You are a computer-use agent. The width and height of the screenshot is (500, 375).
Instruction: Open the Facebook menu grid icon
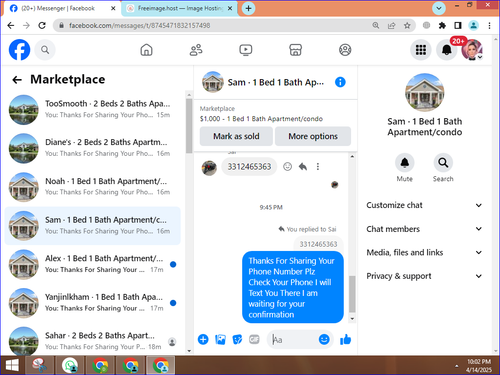click(x=421, y=50)
